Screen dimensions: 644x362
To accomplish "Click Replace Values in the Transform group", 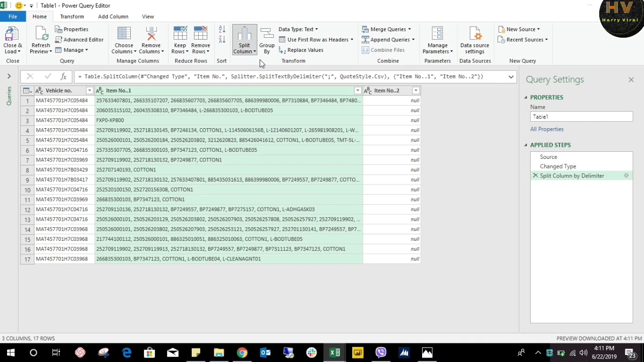I will point(301,50).
